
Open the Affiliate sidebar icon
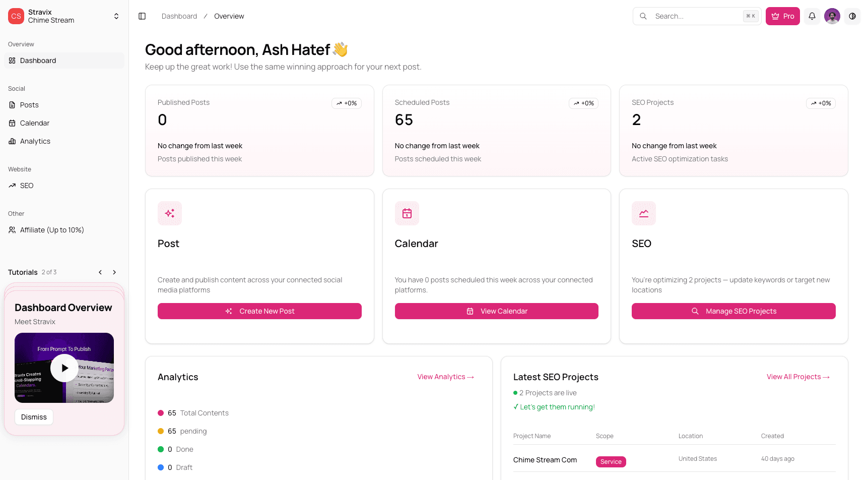(x=12, y=230)
